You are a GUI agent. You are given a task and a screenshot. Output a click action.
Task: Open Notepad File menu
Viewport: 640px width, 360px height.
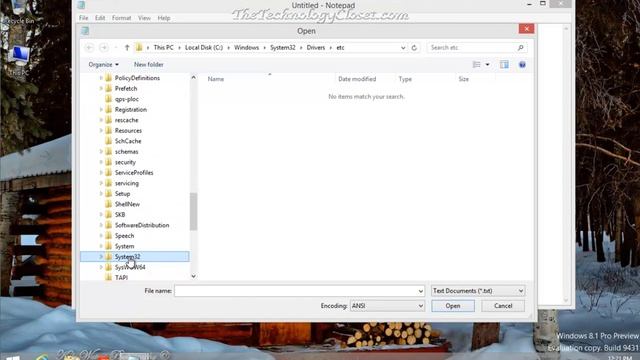pos(83,18)
